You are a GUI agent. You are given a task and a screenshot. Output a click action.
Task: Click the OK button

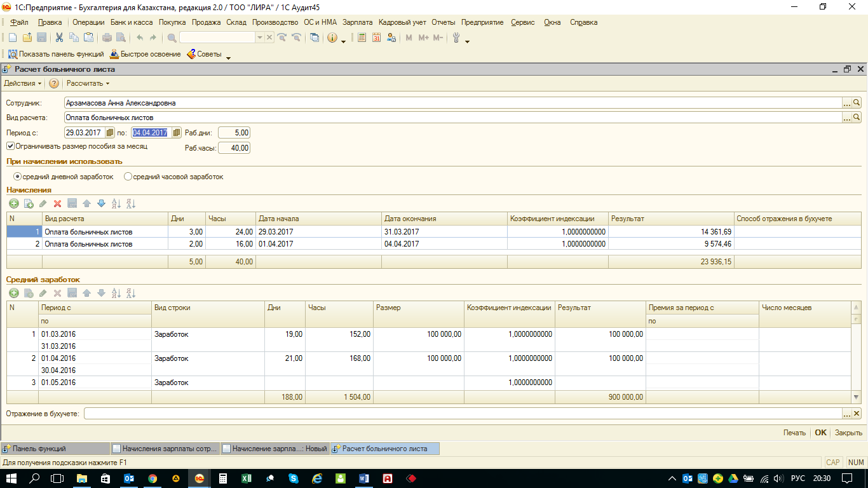[821, 433]
